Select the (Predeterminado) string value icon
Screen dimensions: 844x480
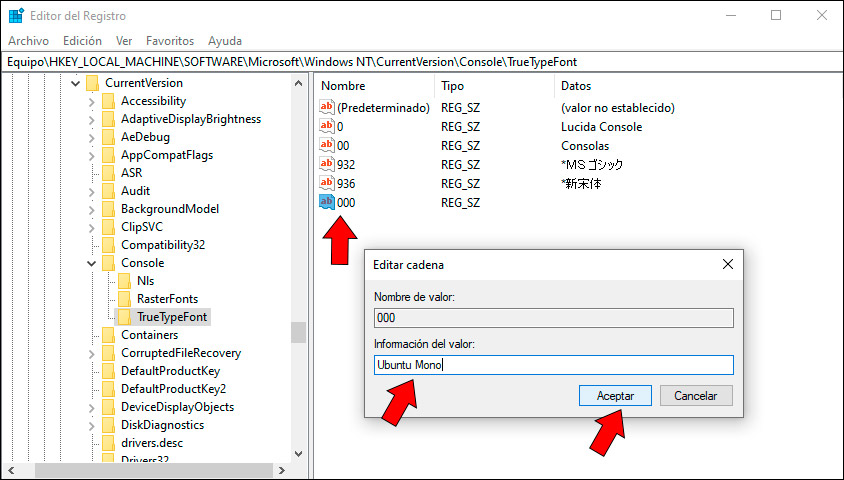(x=327, y=108)
